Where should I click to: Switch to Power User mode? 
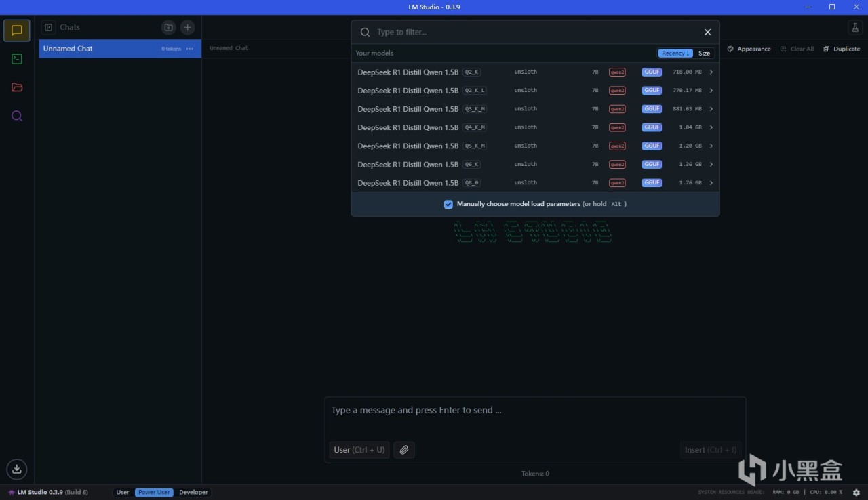[x=154, y=492]
